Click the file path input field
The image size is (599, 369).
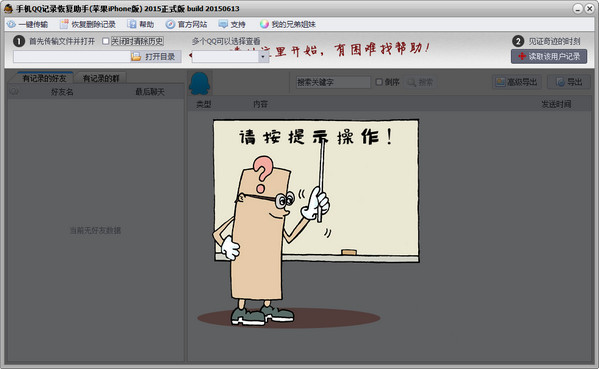pos(71,57)
